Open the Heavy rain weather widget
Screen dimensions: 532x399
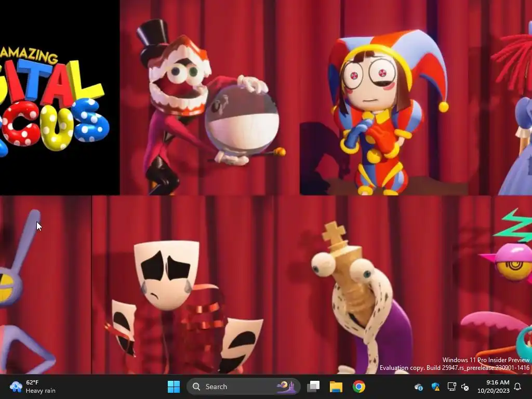coord(32,387)
